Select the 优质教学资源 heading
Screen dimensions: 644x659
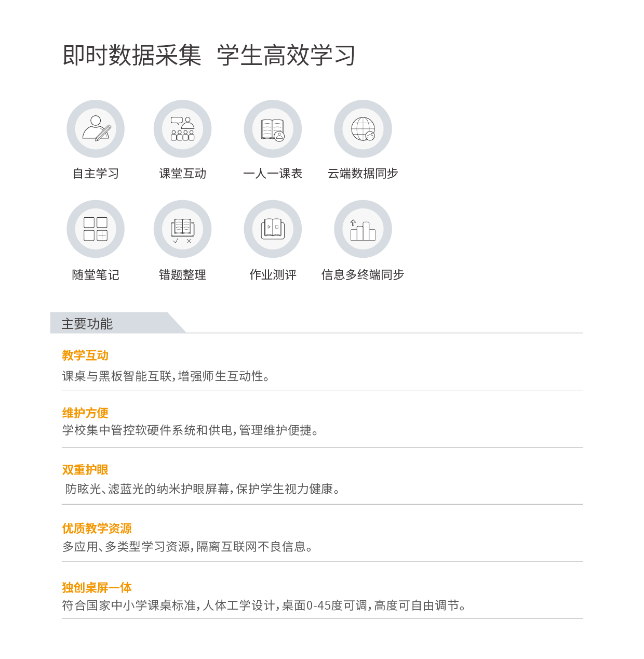(x=97, y=529)
